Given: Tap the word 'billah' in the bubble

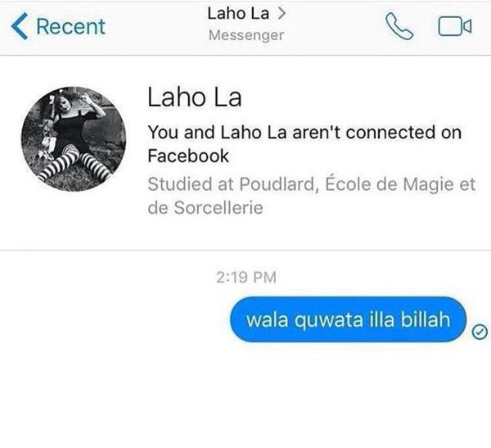Looking at the screenshot, I should click(426, 319).
